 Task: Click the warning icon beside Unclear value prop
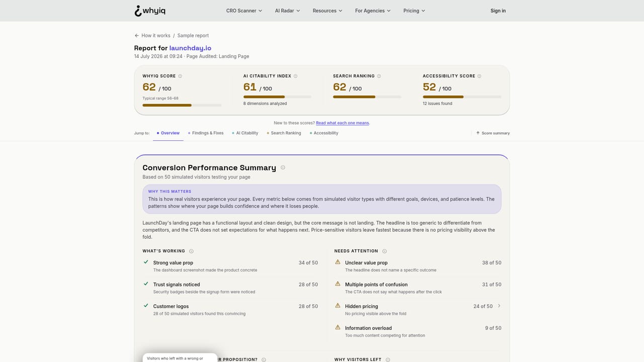tap(338, 262)
